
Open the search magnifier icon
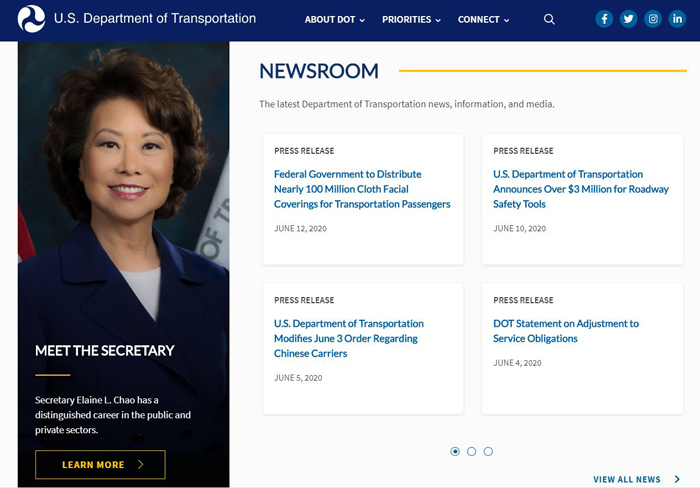549,19
